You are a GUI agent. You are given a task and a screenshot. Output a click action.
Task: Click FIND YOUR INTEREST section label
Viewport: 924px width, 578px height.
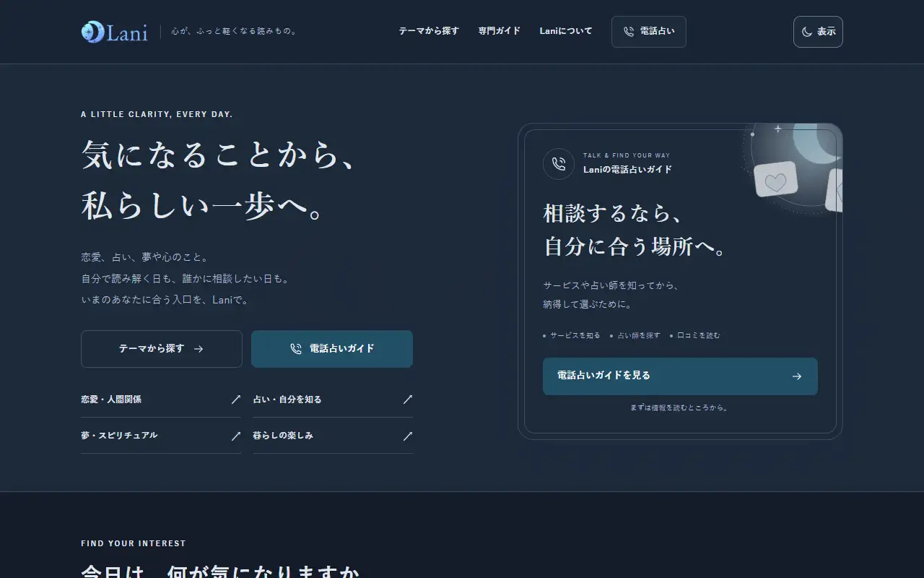pyautogui.click(x=134, y=543)
